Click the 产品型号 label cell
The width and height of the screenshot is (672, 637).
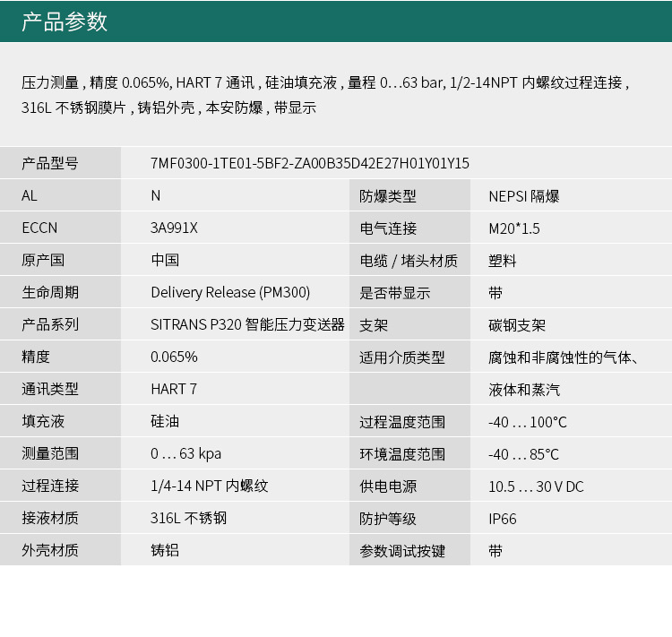tap(60, 163)
